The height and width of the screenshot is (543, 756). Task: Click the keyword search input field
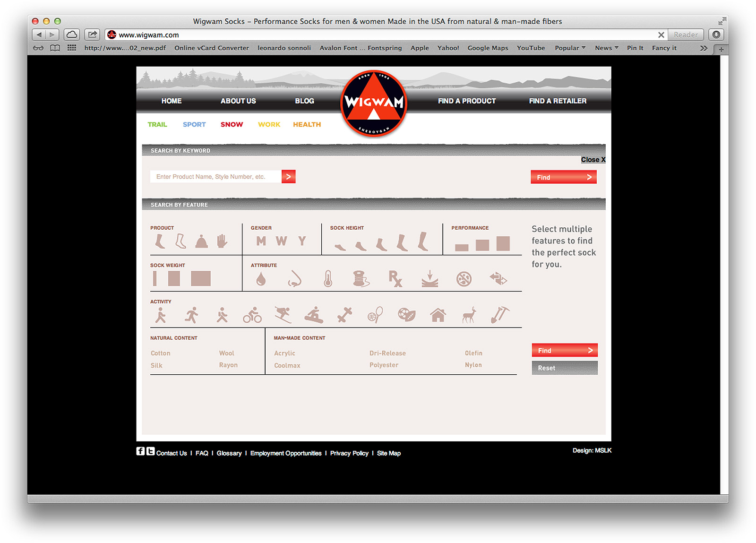216,177
